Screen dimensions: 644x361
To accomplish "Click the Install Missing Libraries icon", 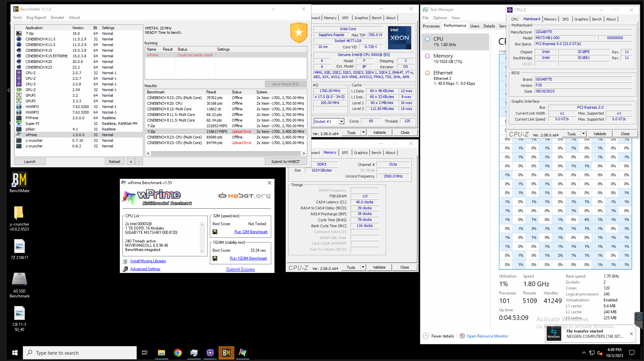I will pyautogui.click(x=125, y=261).
